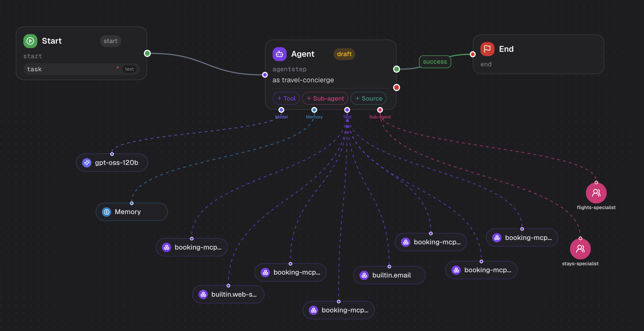Click the Agent's Model connector port
644x331 pixels.
click(x=281, y=110)
